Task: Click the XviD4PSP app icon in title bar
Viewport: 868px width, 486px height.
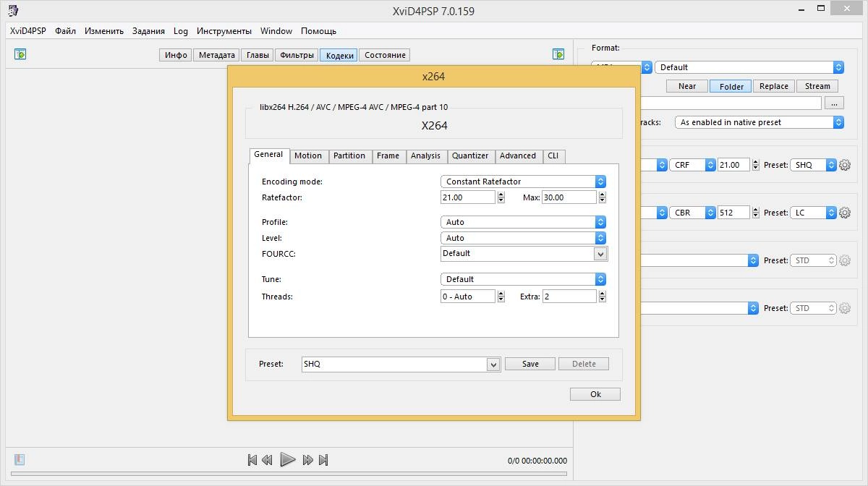Action: (14, 10)
